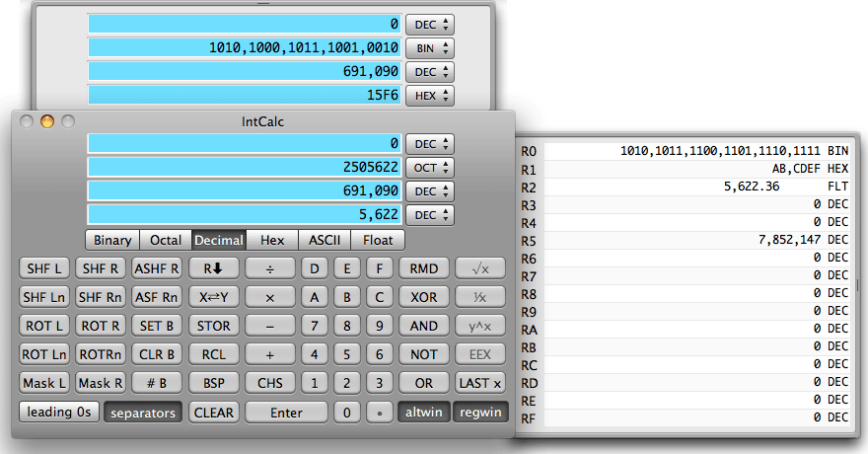The height and width of the screenshot is (454, 868).
Task: Toggle the regwin register window button
Action: click(x=480, y=412)
